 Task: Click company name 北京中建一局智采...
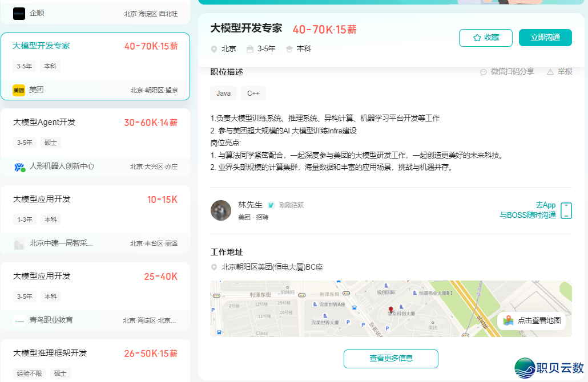coord(61,243)
